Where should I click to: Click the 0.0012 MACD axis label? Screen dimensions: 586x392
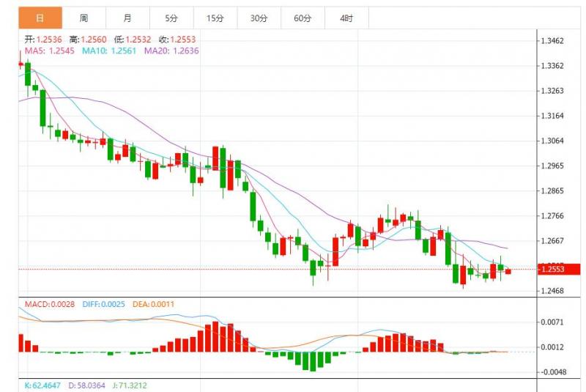[x=552, y=347]
